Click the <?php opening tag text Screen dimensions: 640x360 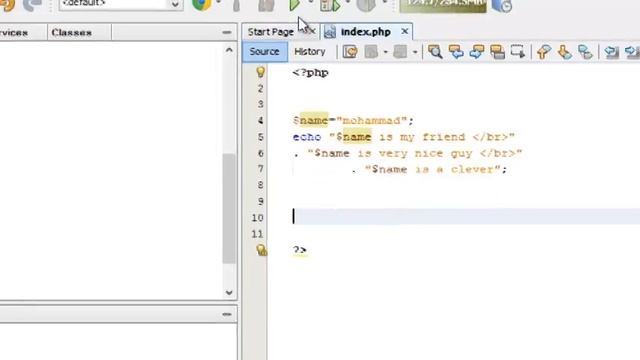coord(311,73)
